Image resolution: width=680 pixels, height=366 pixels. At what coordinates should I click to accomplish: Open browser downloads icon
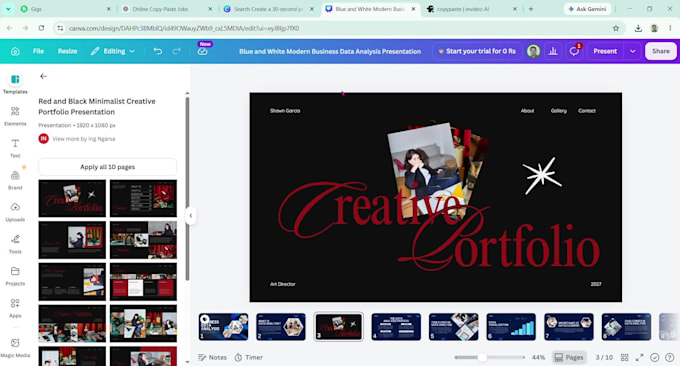(x=638, y=28)
